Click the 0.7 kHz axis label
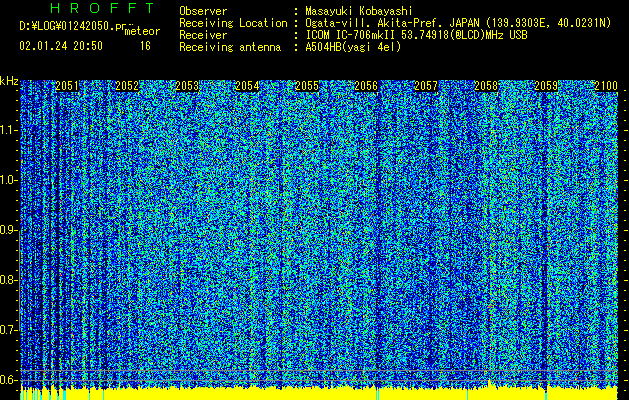This screenshot has height=400, width=629. pyautogui.click(x=8, y=330)
